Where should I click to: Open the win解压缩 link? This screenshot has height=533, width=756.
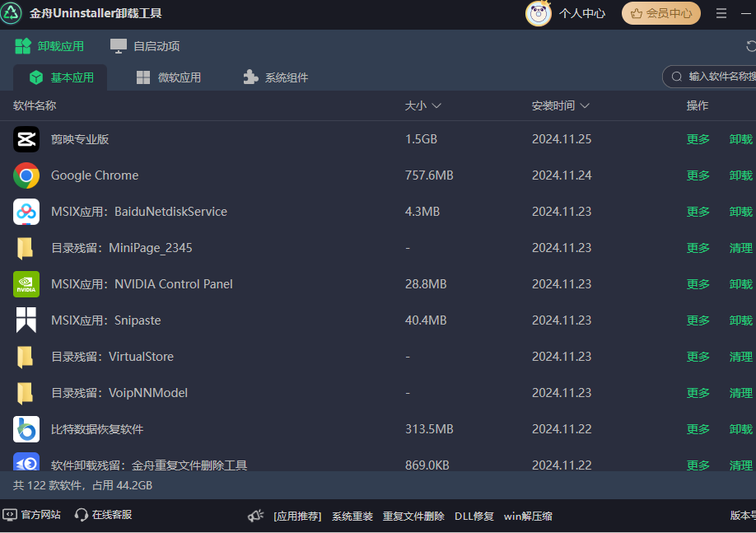point(528,517)
